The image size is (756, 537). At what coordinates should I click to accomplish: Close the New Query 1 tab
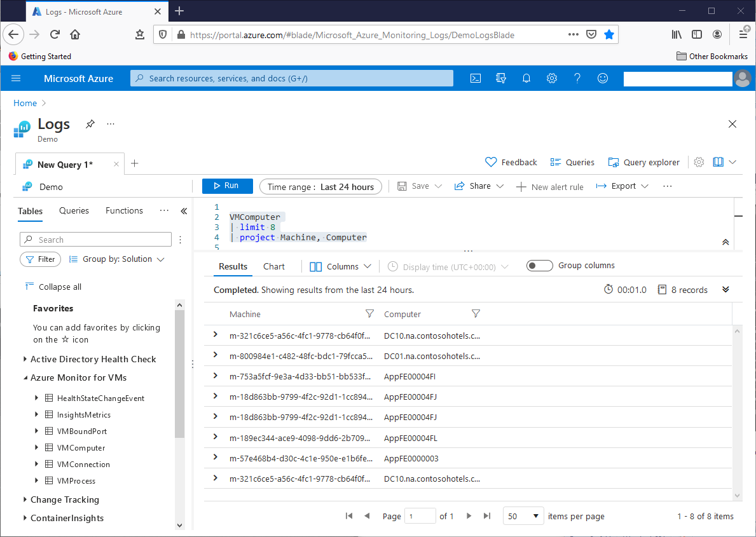pyautogui.click(x=116, y=164)
